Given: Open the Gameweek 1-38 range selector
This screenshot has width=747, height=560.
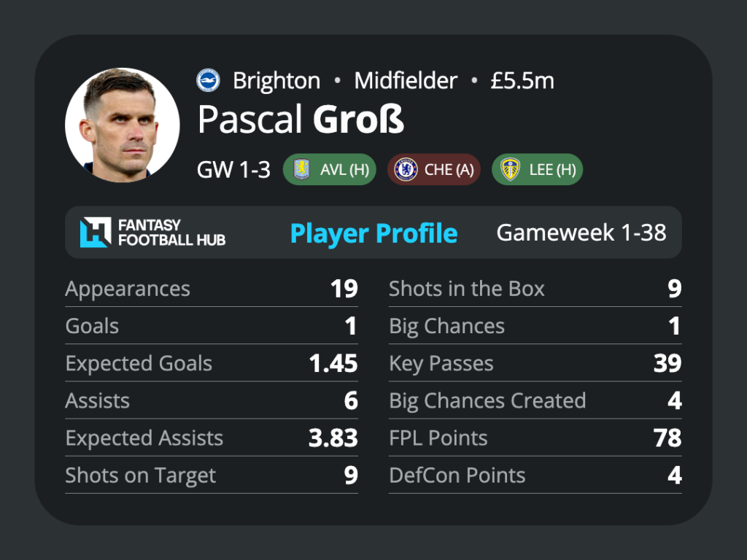Looking at the screenshot, I should tap(581, 233).
